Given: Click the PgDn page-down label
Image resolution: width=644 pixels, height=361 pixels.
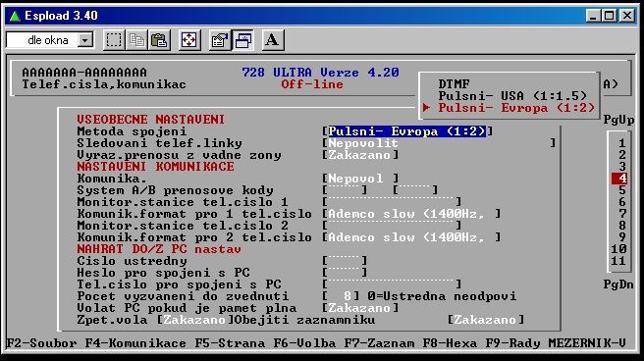Looking at the screenshot, I should point(618,284).
